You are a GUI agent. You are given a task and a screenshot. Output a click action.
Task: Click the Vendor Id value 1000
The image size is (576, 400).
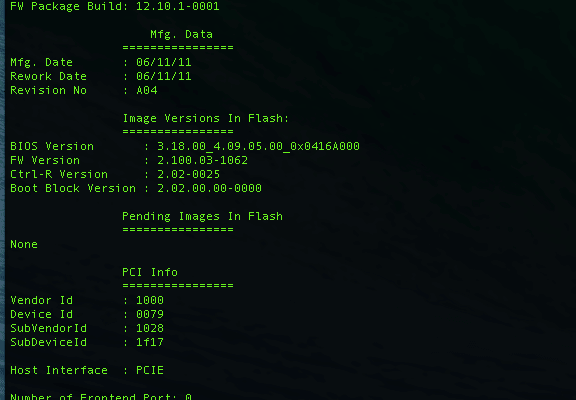(150, 300)
